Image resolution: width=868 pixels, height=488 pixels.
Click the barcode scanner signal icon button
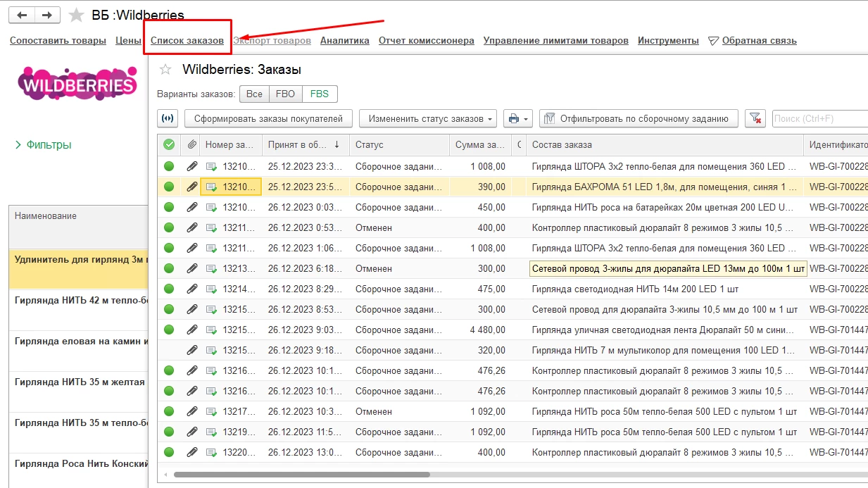click(x=168, y=118)
